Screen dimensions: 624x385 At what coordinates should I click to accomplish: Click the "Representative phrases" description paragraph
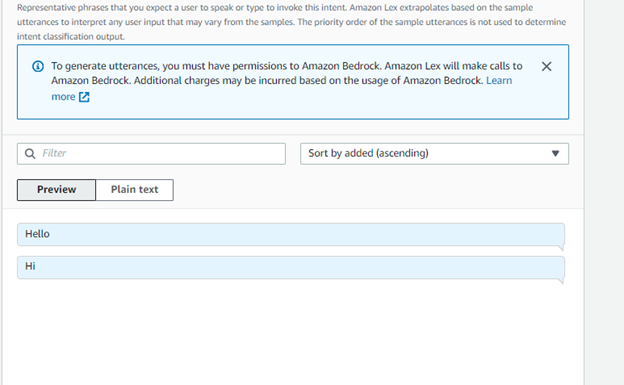pyautogui.click(x=291, y=22)
